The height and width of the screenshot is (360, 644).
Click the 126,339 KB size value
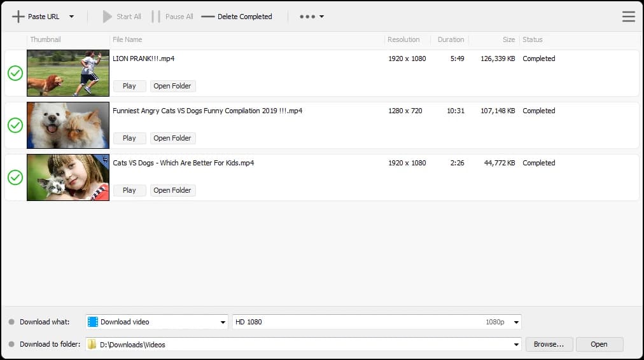tap(498, 59)
